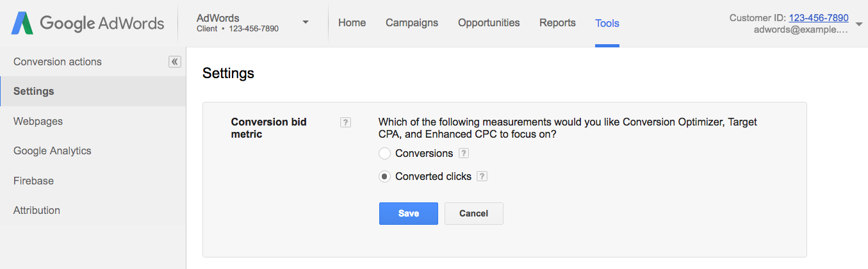This screenshot has height=269, width=868.
Task: Click the Google AdWords logo
Action: (87, 24)
